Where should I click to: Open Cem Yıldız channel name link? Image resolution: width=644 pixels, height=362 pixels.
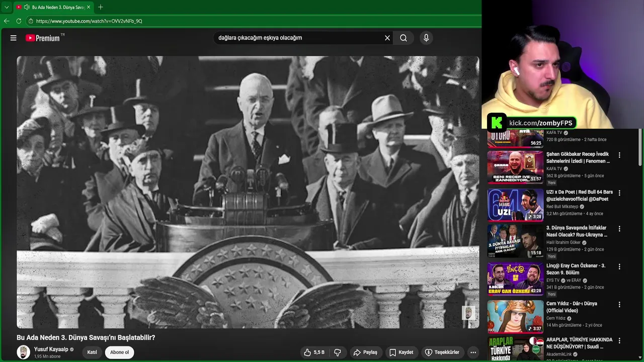pos(556,318)
